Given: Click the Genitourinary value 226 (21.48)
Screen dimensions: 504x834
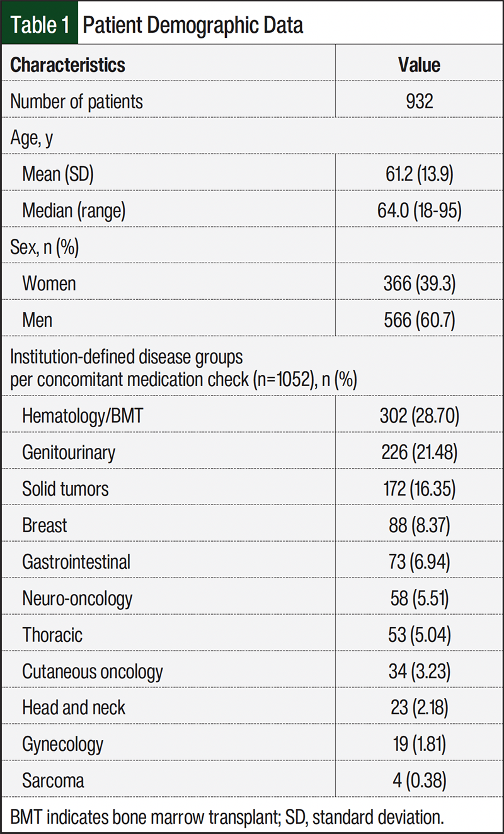Looking at the screenshot, I should pos(419,452).
